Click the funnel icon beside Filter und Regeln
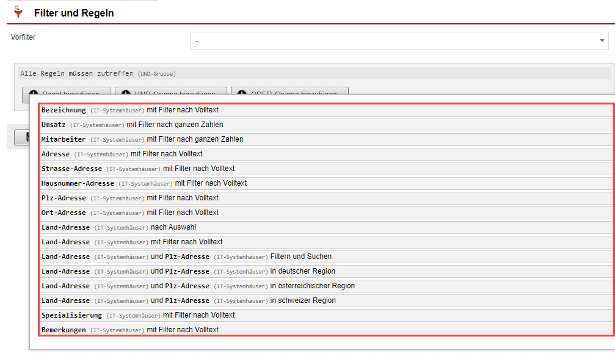Screen dimensions: 615x364 click(18, 12)
